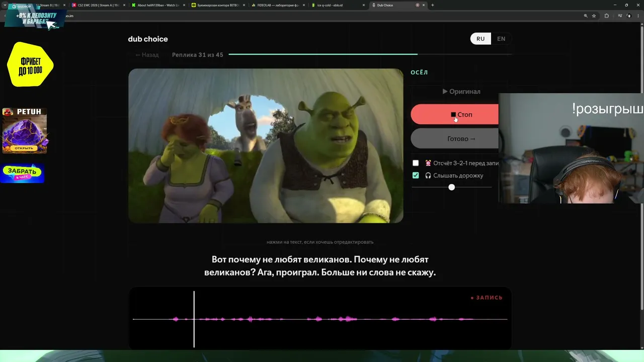Open the browser extensions puzzle icon
The image size is (644, 362).
[606, 16]
